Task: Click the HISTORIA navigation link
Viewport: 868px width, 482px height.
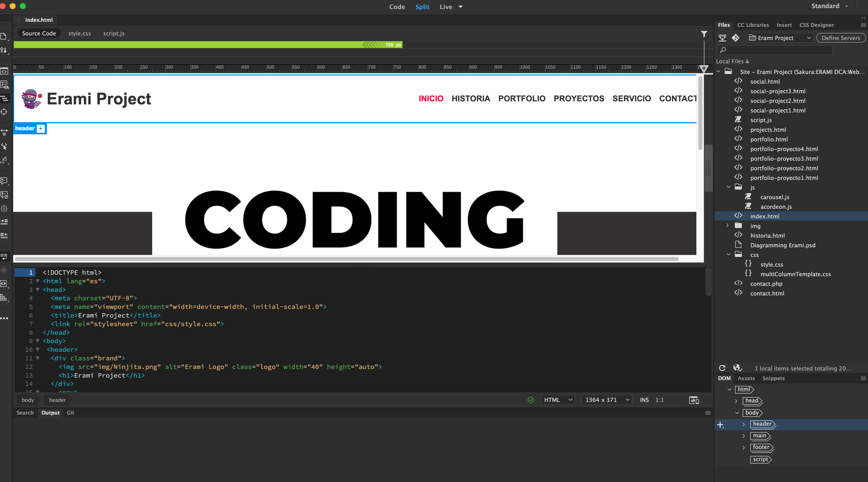Action: click(x=470, y=99)
